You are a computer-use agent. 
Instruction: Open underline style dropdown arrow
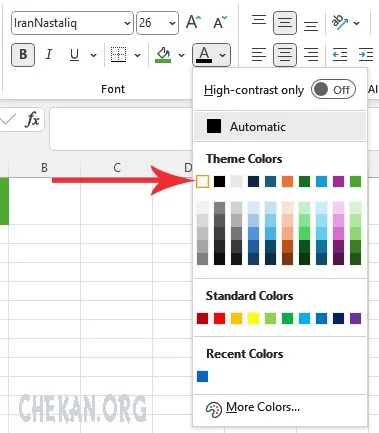(x=94, y=55)
